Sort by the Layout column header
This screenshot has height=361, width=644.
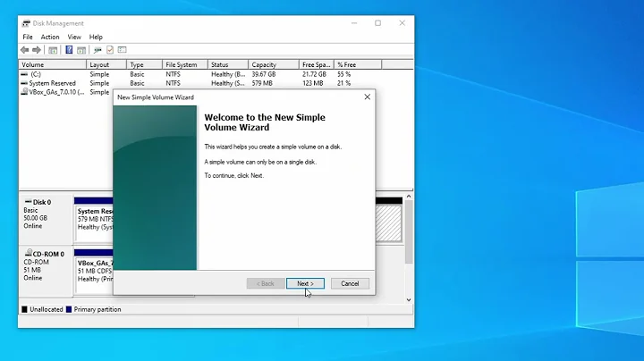pos(106,65)
